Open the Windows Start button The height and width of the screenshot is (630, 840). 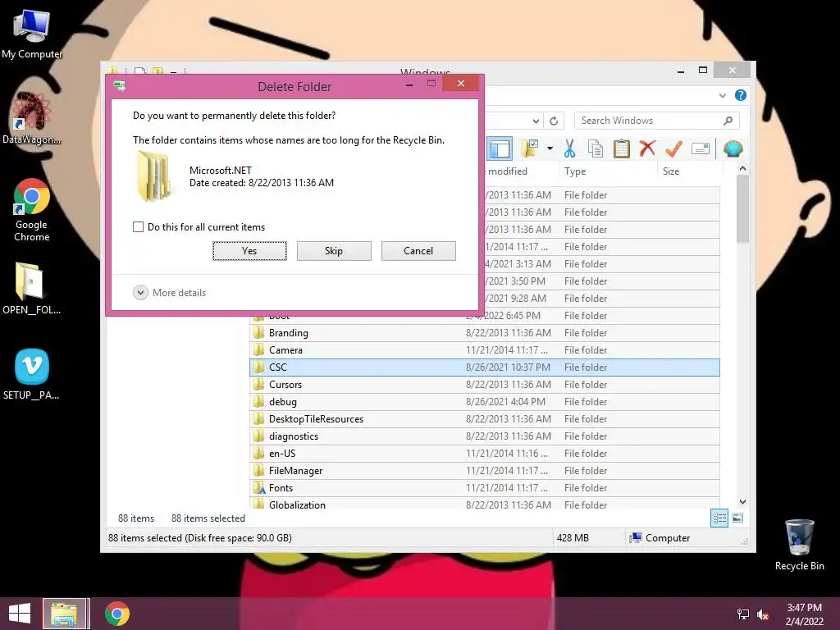[x=20, y=614]
